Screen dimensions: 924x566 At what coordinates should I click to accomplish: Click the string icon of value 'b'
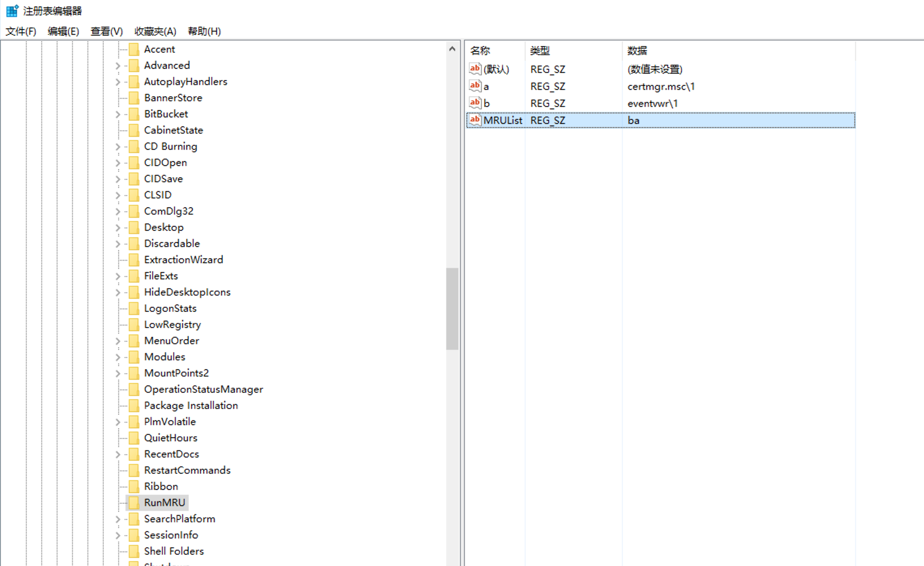pos(475,103)
